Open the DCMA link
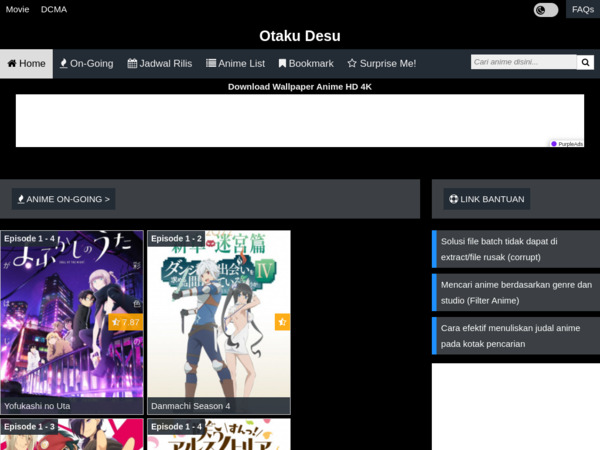 54,10
